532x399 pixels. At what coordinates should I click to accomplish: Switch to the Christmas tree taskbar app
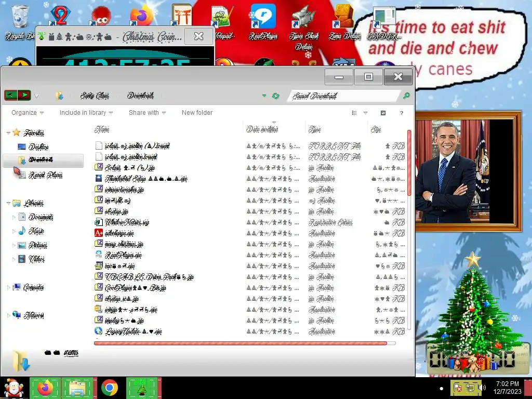[x=142, y=388]
